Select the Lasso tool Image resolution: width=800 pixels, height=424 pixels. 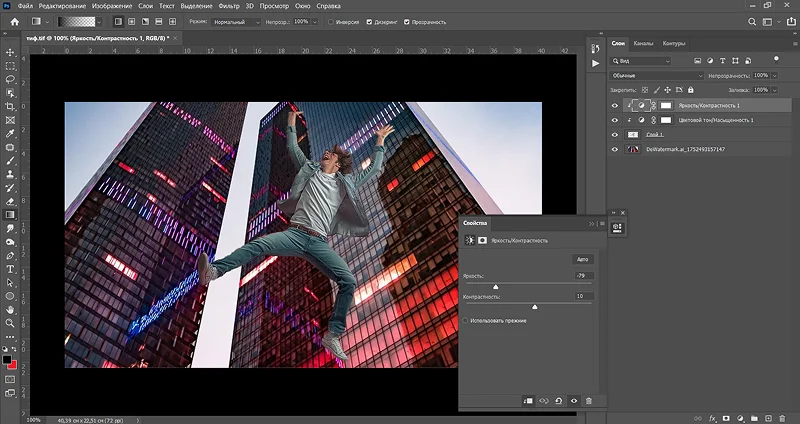coord(10,80)
